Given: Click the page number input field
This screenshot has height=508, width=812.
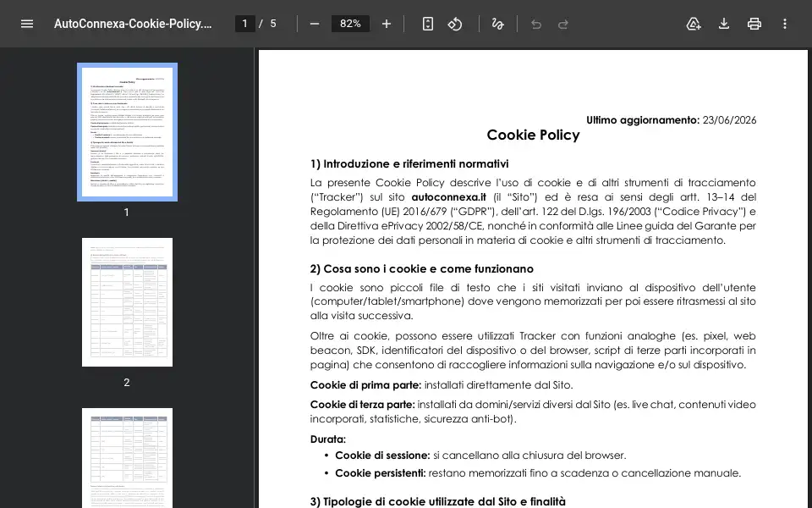Looking at the screenshot, I should click(x=245, y=24).
